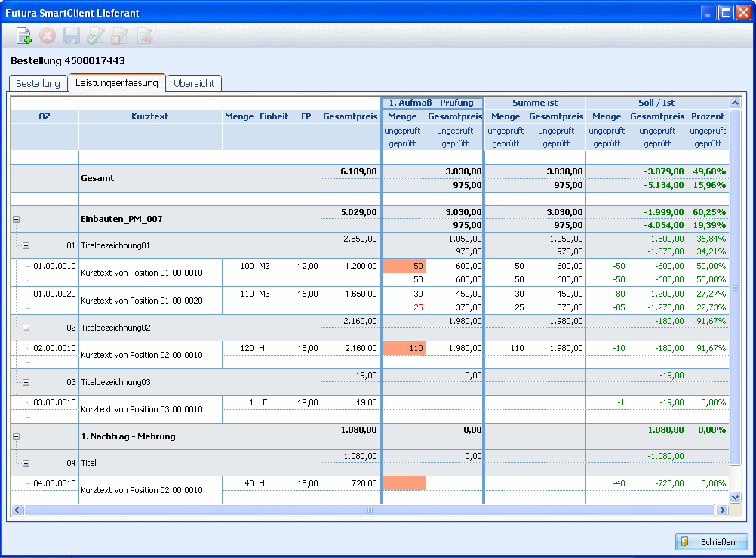Collapse the Einbauten_PM_007 tree node
Image resolution: width=756 pixels, height=558 pixels.
(x=16, y=220)
